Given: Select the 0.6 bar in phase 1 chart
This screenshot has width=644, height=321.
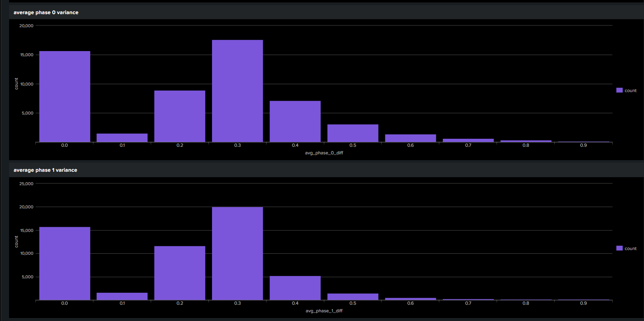Looking at the screenshot, I should pyautogui.click(x=411, y=299).
